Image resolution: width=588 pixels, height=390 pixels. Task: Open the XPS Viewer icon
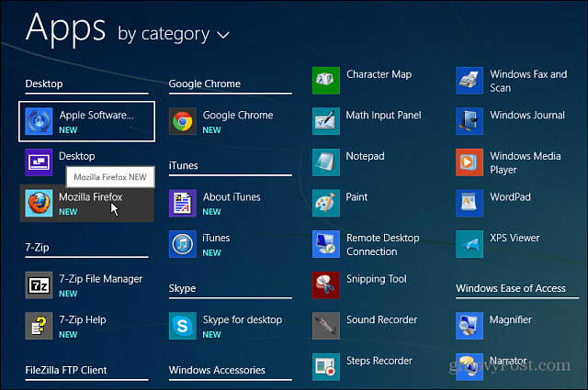[x=469, y=244]
